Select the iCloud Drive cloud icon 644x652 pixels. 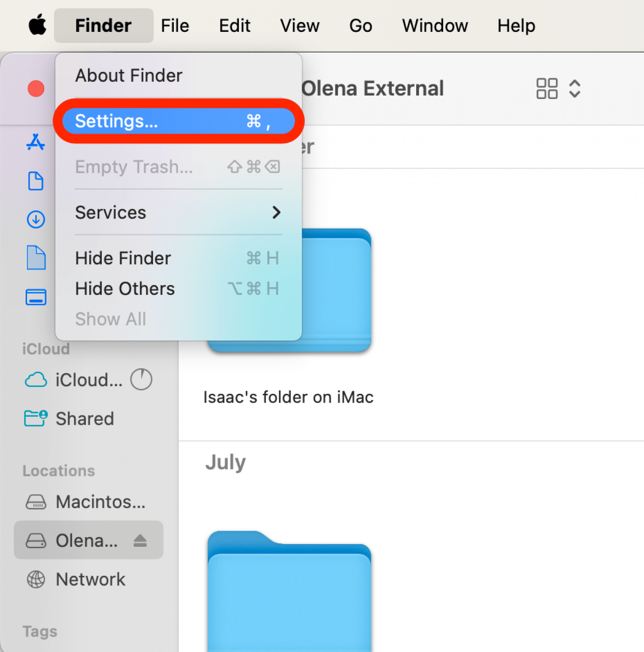point(36,380)
